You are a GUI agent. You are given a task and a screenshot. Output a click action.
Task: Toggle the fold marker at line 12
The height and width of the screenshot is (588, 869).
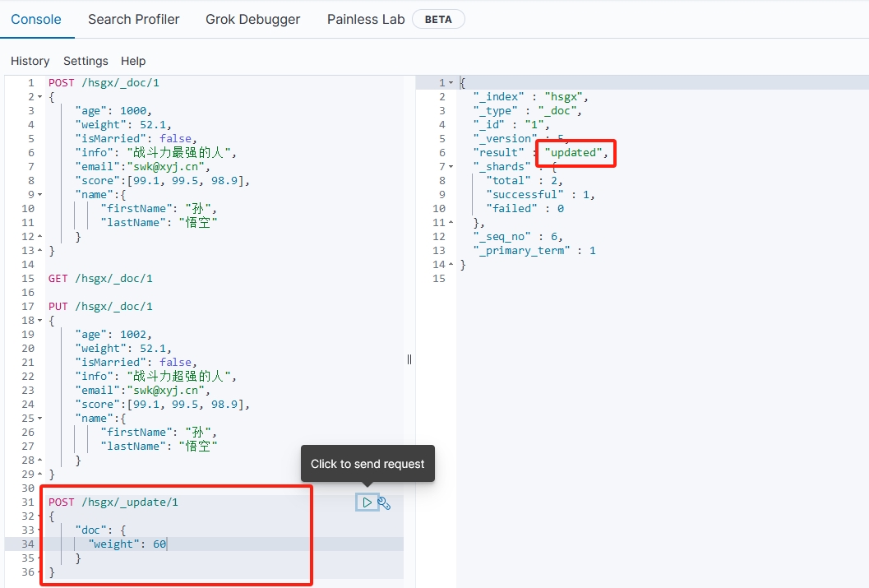pyautogui.click(x=40, y=237)
